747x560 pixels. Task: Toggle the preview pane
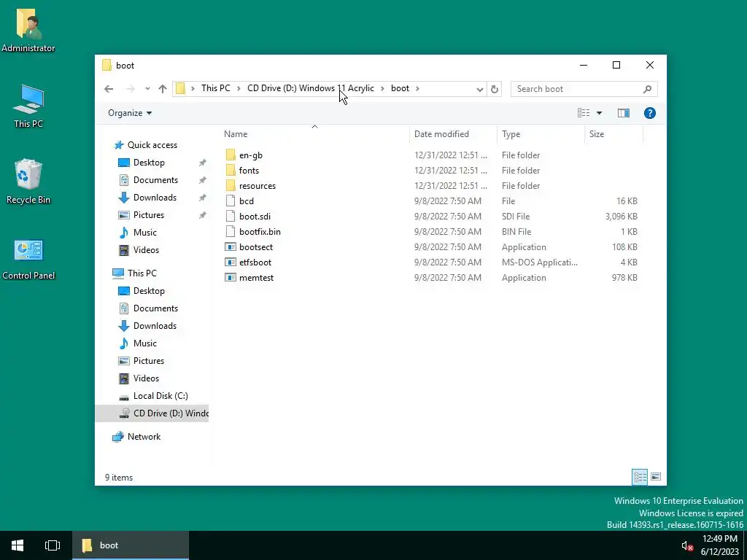[623, 113]
